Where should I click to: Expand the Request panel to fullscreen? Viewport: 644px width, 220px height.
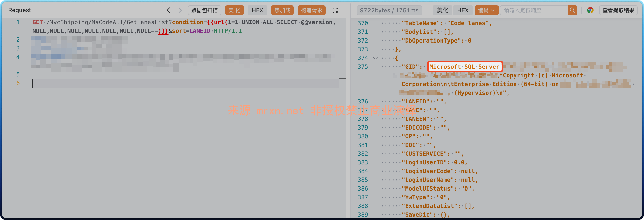click(x=335, y=10)
